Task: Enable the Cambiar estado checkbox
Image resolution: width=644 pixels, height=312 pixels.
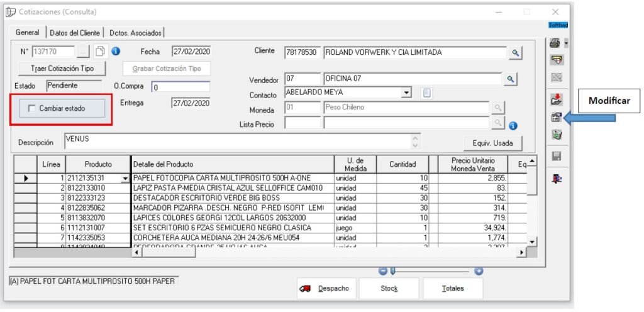Action: click(31, 108)
